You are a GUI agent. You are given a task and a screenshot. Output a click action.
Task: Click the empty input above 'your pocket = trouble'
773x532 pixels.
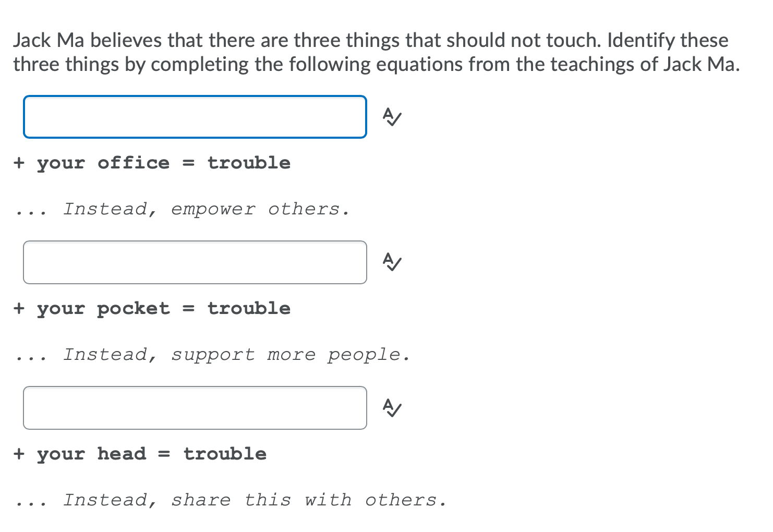pos(195,262)
